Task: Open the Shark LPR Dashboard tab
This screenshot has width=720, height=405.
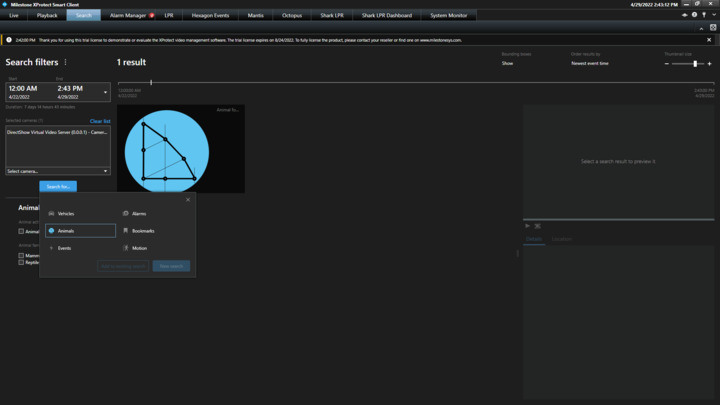Action: coord(385,16)
